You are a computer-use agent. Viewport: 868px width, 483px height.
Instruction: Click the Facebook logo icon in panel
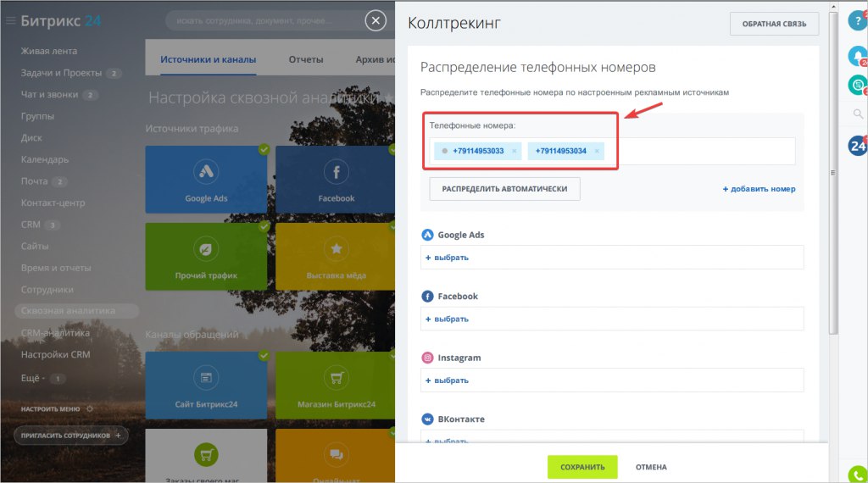pyautogui.click(x=427, y=296)
